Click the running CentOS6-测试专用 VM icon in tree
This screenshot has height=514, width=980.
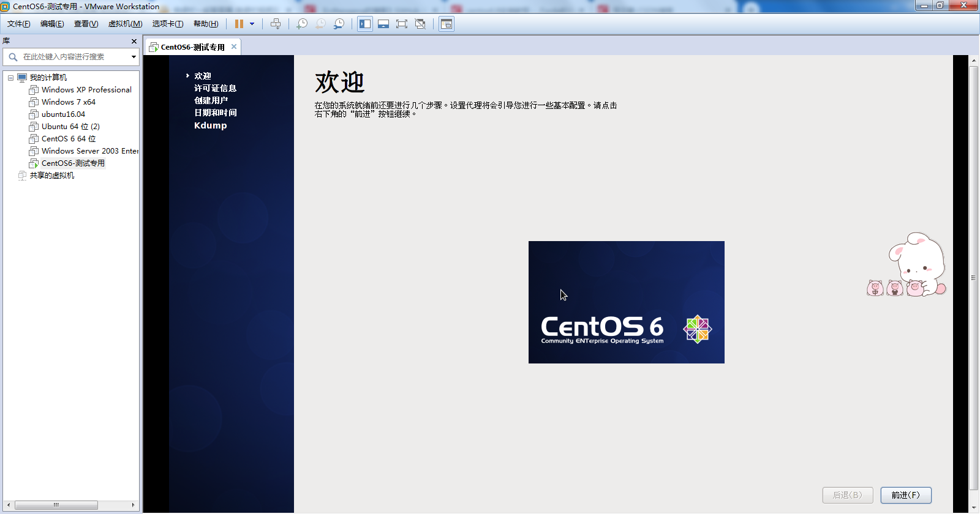pos(34,163)
